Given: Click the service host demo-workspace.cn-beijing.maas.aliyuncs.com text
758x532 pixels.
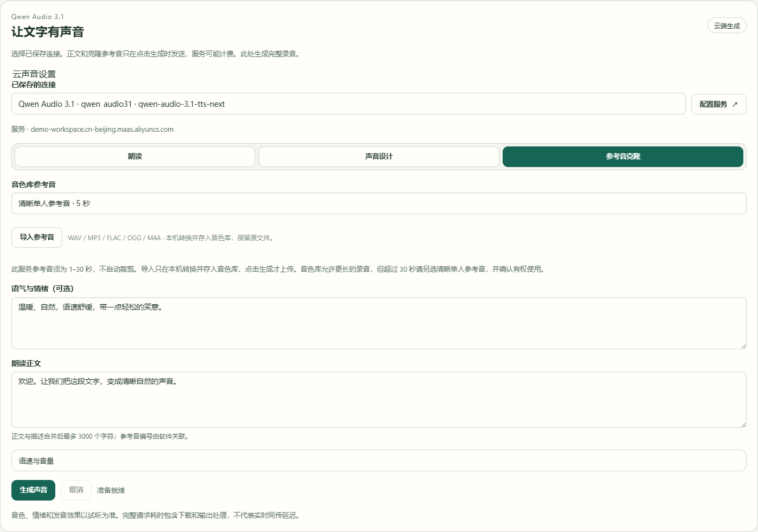Looking at the screenshot, I should tap(102, 130).
